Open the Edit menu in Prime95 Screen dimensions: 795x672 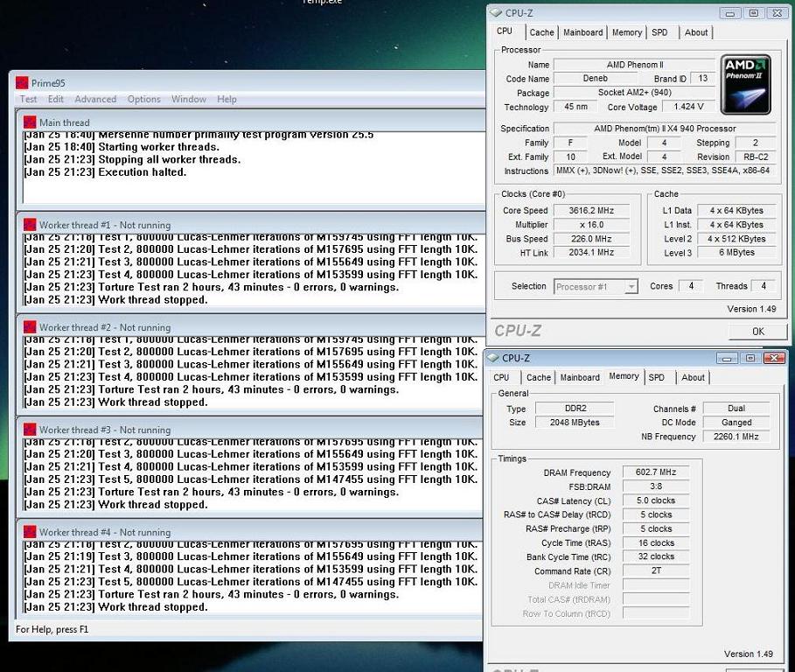(56, 99)
